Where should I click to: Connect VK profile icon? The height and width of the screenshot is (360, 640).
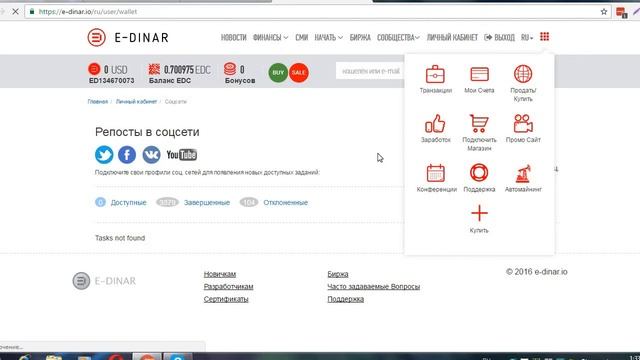pos(151,155)
